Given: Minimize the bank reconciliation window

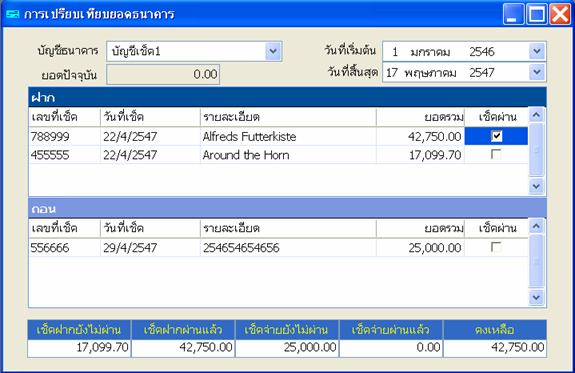Looking at the screenshot, I should tap(513, 14).
